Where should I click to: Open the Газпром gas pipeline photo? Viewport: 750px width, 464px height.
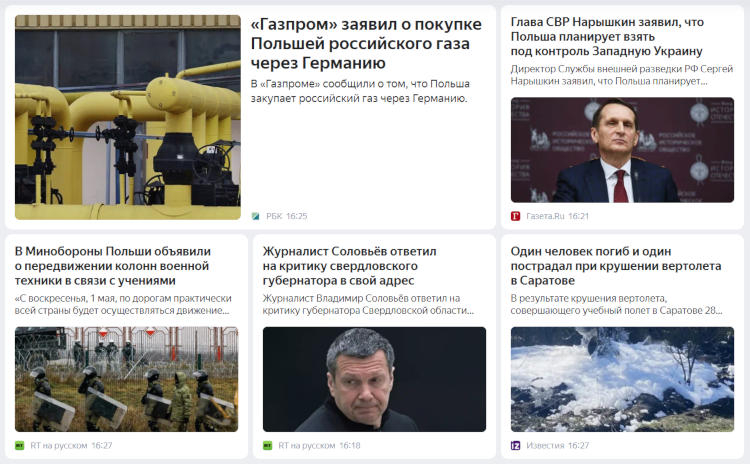pos(128,117)
